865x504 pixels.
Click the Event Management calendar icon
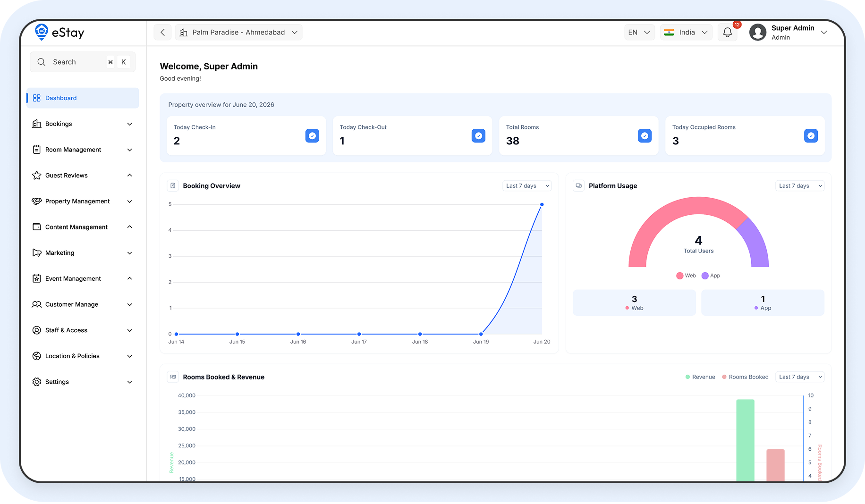pyautogui.click(x=37, y=278)
